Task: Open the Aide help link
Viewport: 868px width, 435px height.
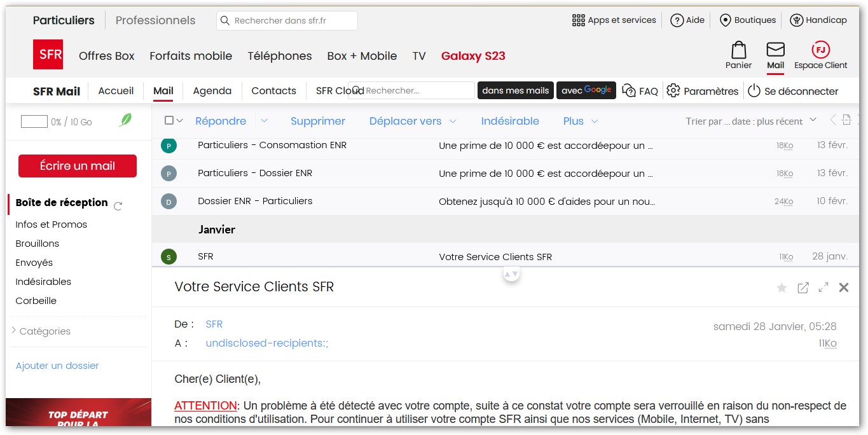Action: point(687,20)
